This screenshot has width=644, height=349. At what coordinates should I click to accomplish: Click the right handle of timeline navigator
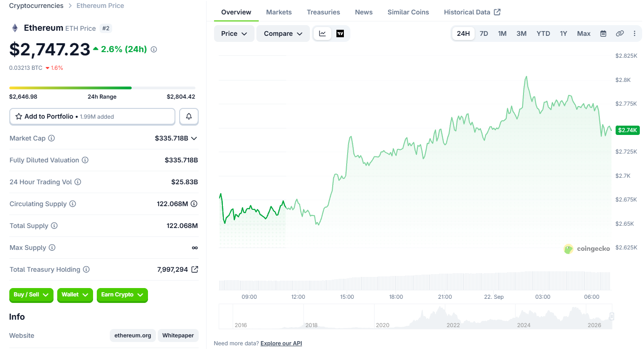(x=612, y=316)
